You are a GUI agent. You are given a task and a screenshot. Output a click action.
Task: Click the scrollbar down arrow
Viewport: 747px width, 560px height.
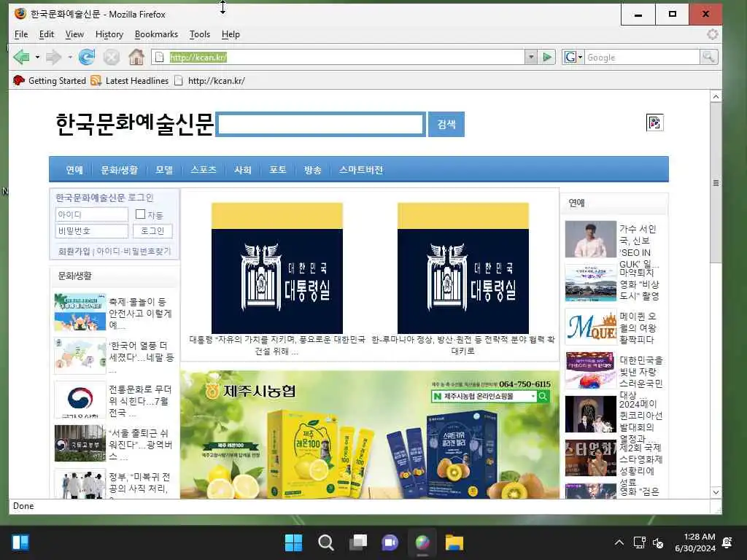[716, 492]
